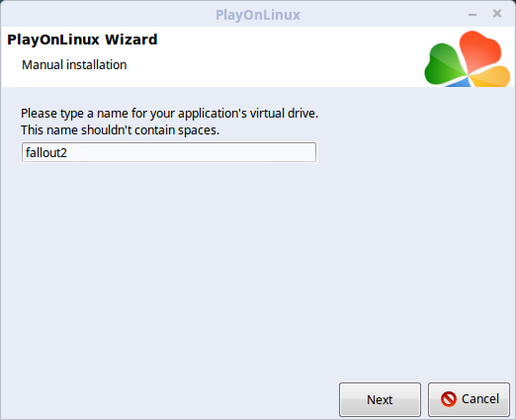Click the PlayOnLinux clover logo
Image resolution: width=516 pixels, height=420 pixels.
[468, 59]
